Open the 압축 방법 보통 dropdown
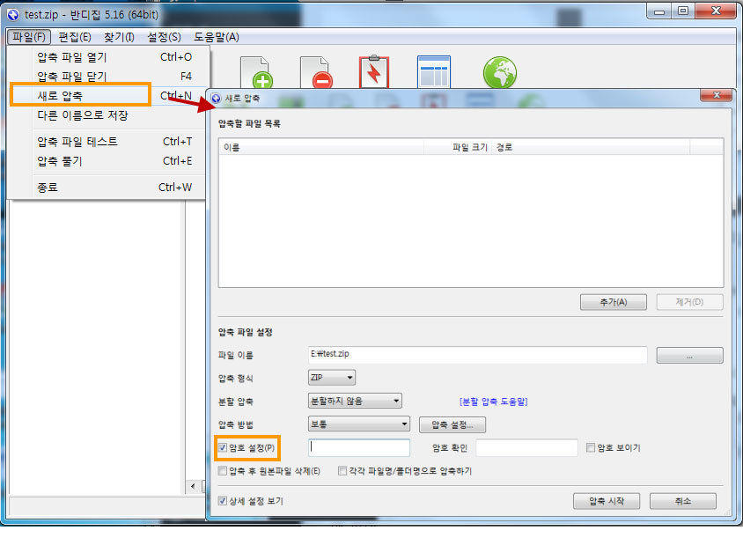 click(358, 424)
